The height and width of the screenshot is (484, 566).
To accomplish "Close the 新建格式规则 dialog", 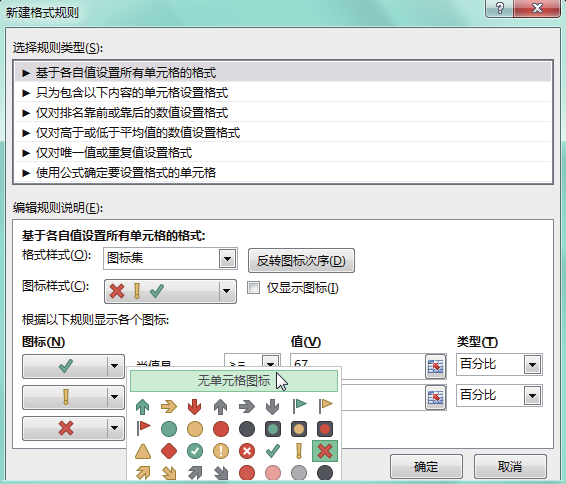I will point(537,8).
